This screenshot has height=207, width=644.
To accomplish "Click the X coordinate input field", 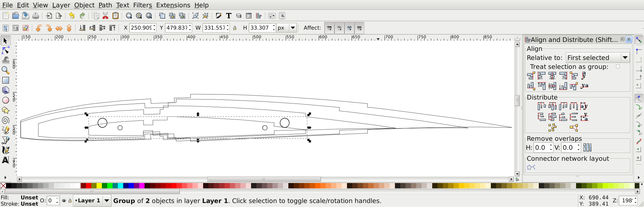I will [141, 28].
